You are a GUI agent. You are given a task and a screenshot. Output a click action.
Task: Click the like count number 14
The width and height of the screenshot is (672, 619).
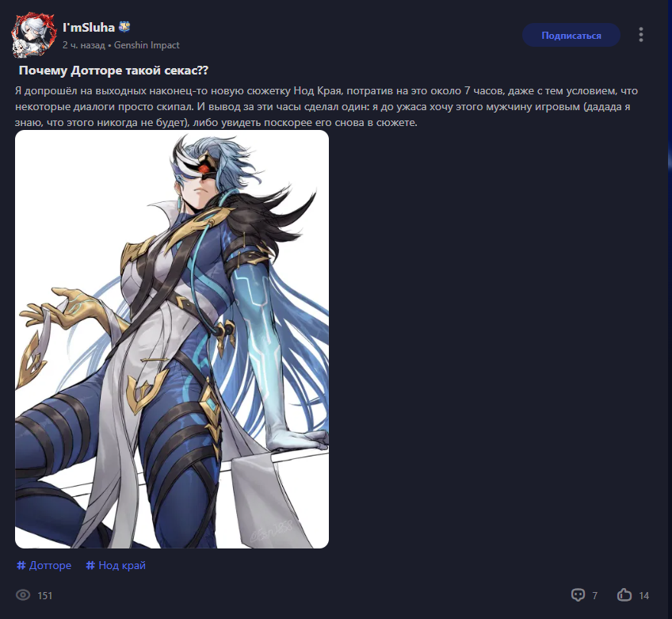643,595
